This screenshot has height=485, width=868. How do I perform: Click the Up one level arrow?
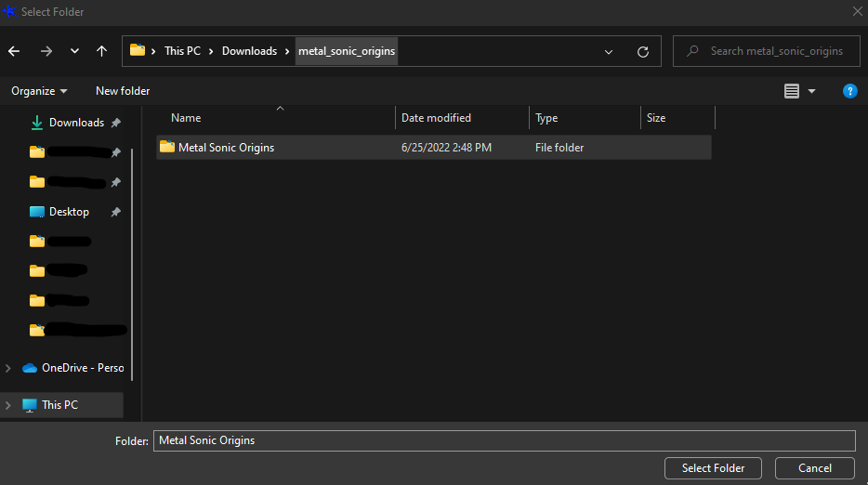coord(101,51)
